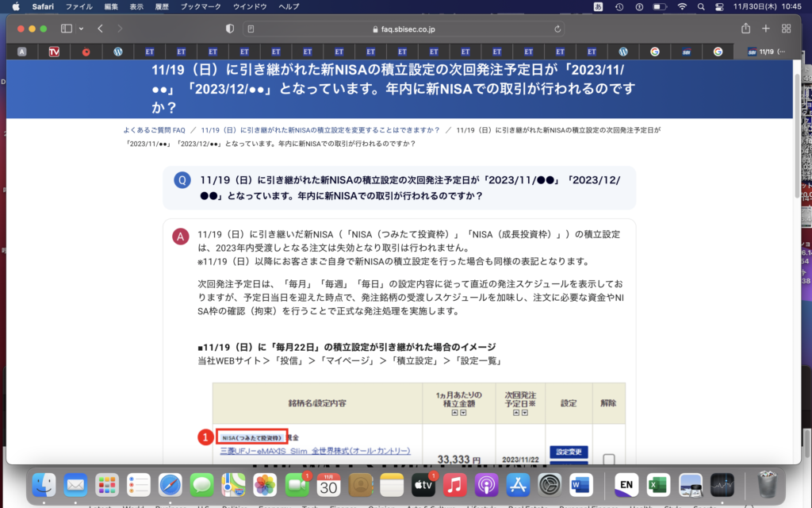The width and height of the screenshot is (812, 508).
Task: Open the Photos app in the Dock
Action: click(265, 483)
